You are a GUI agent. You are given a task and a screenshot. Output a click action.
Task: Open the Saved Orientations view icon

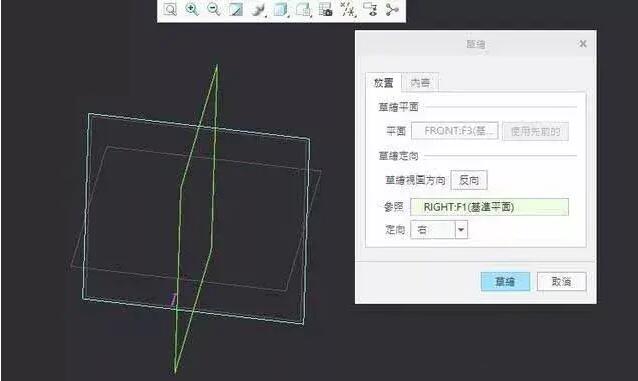[x=303, y=9]
